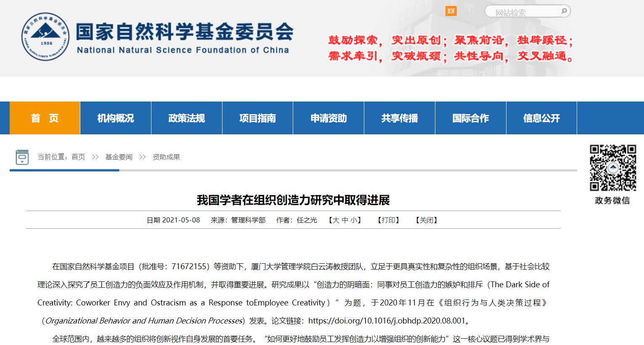Open the 政策法规 menu

click(187, 118)
